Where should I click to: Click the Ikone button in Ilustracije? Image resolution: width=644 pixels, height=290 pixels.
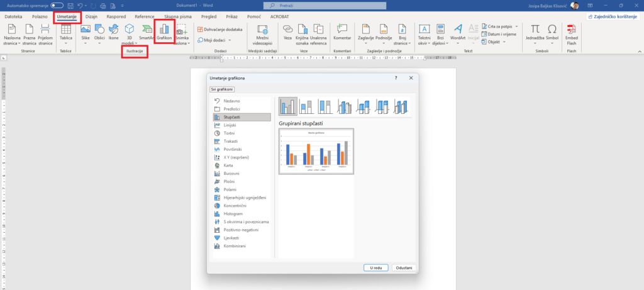point(114,33)
